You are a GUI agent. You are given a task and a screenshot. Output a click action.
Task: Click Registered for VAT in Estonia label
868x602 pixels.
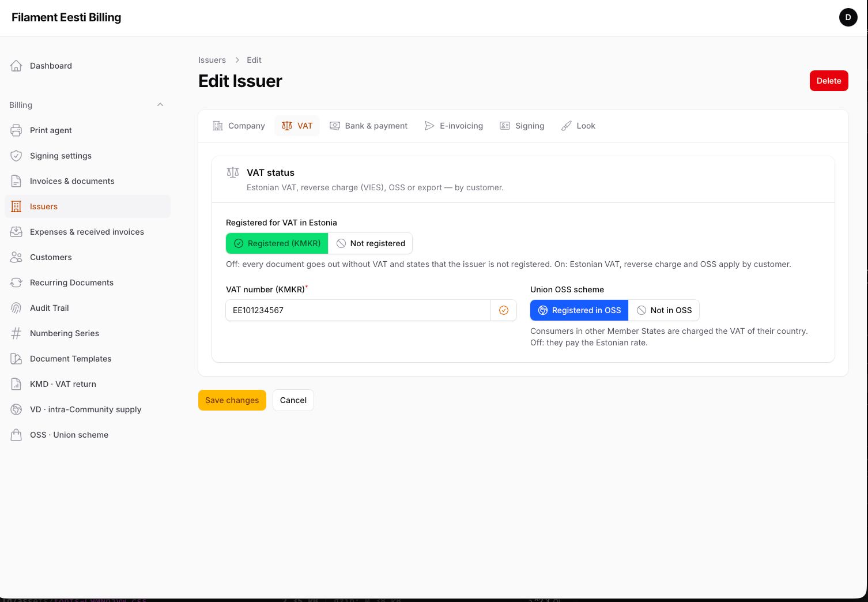(x=281, y=223)
